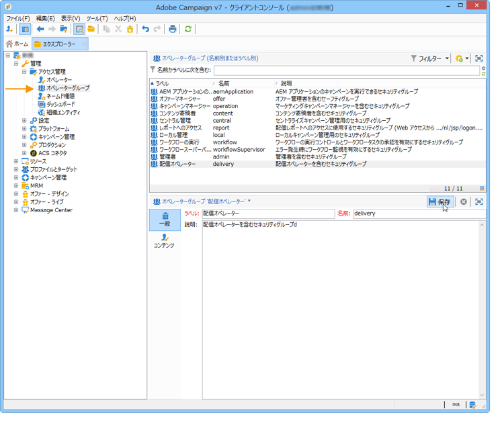This screenshot has width=504, height=421.
Task: Expand the プラットフォーム tree node
Action: tap(24, 128)
